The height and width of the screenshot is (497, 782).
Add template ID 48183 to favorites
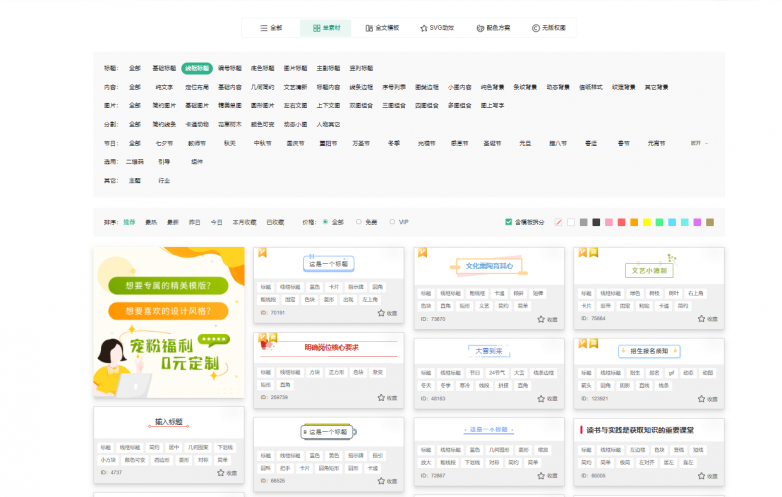pyautogui.click(x=541, y=397)
